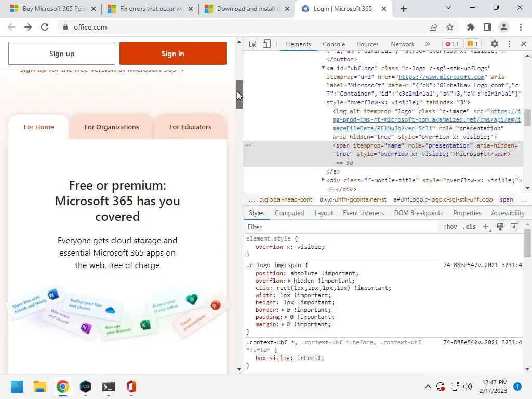Click the taskbar volume icon

click(468, 387)
